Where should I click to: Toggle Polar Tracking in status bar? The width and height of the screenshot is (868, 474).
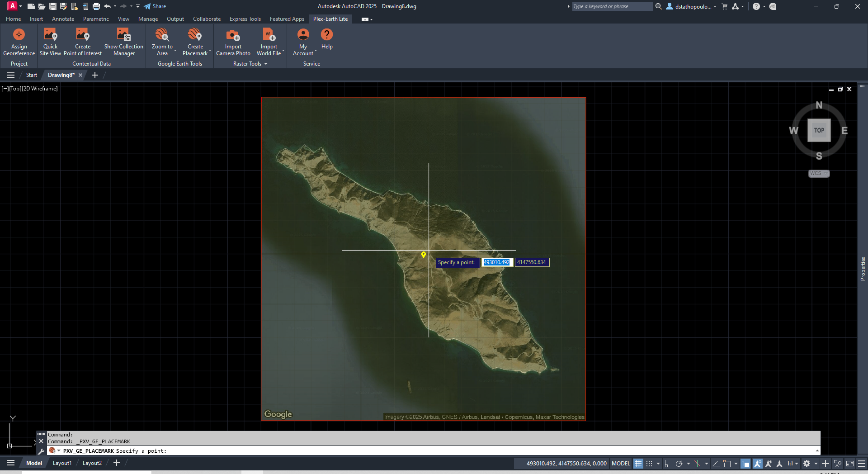(679, 463)
